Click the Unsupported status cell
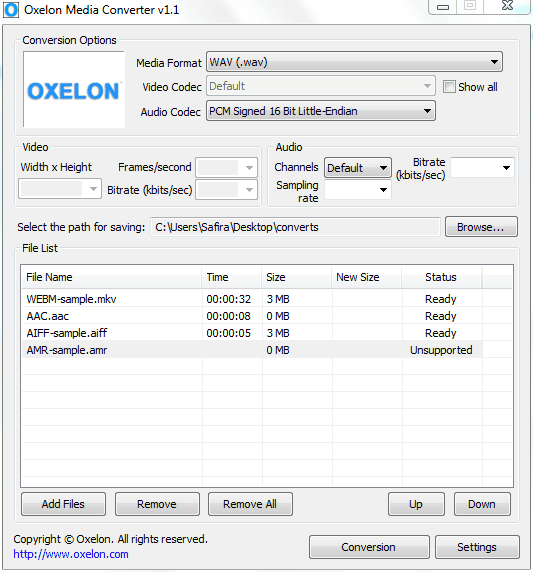This screenshot has height=572, width=533. tap(441, 350)
